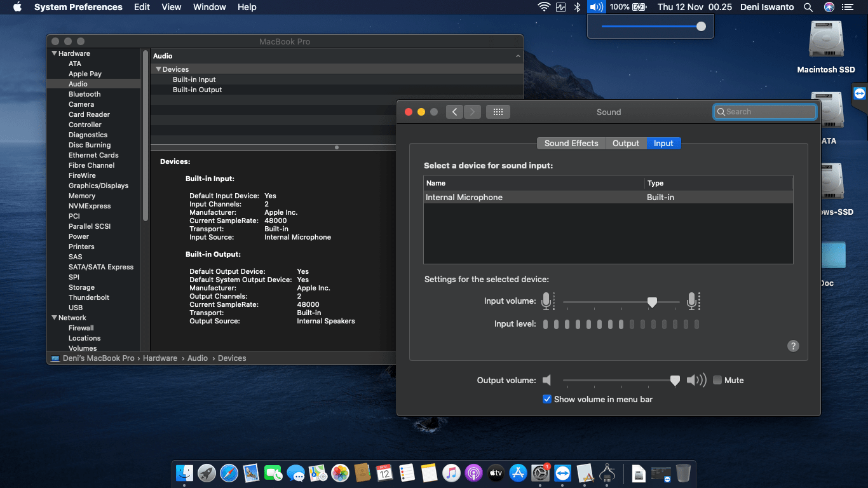868x488 pixels.
Task: Open the volume icon in the menu bar
Action: (596, 7)
